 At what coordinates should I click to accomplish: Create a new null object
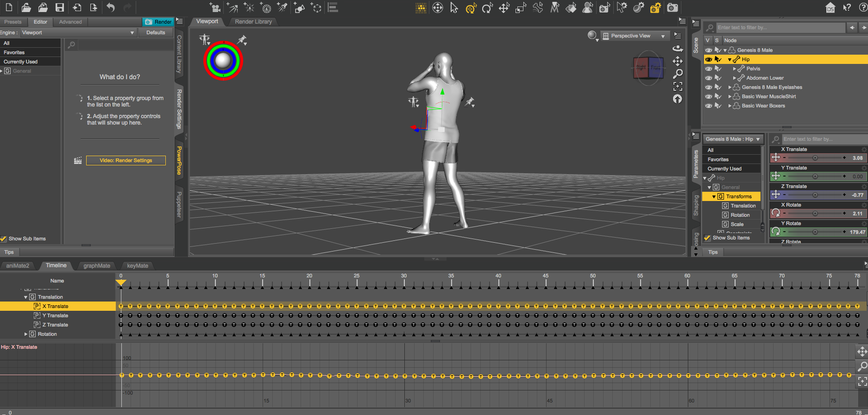point(316,7)
